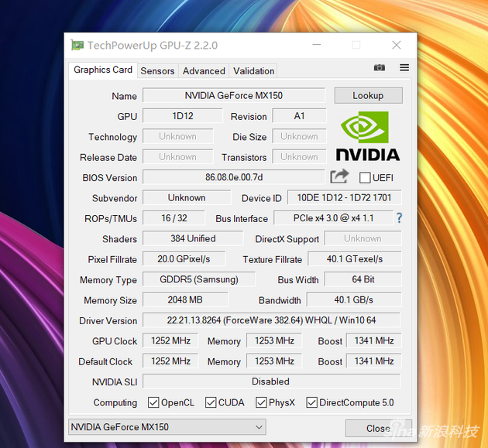Click the Device ID field 10DE 1D12
This screenshot has height=448, width=488.
pos(344,197)
